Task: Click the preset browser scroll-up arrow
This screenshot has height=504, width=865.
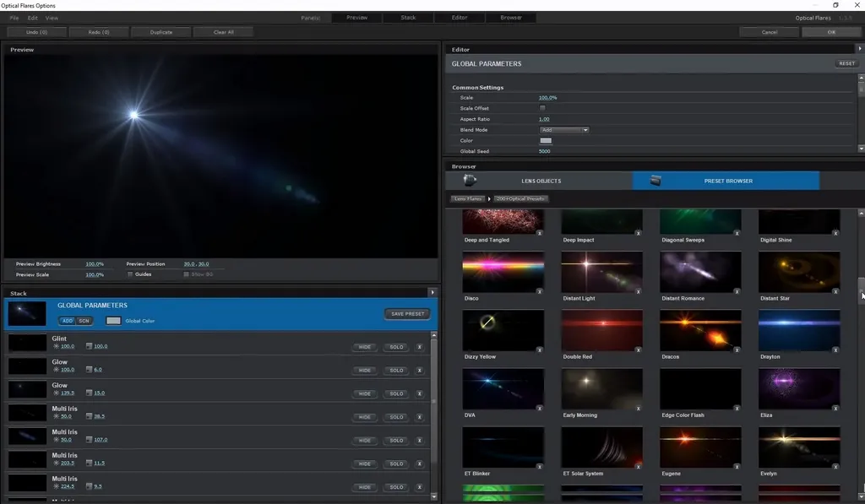Action: [861, 213]
